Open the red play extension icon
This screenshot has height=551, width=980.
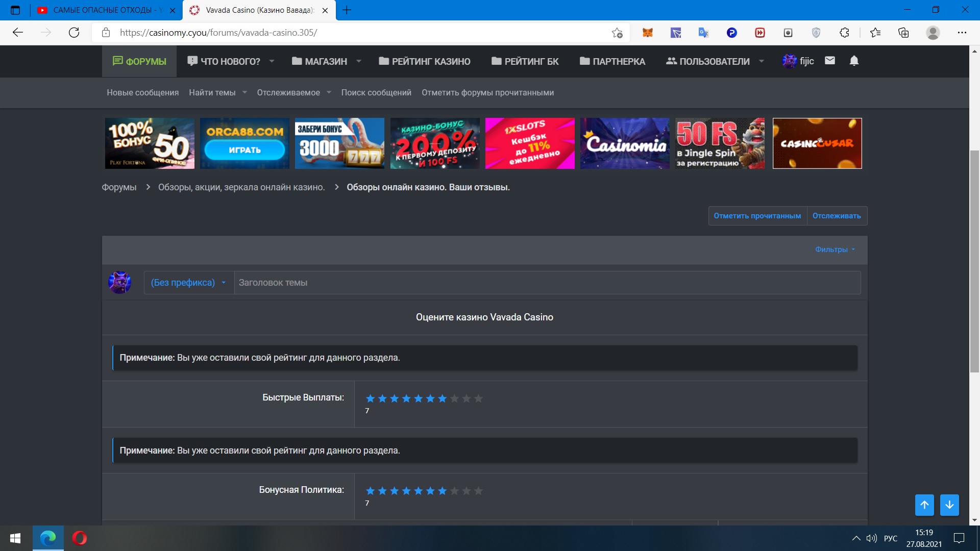pyautogui.click(x=760, y=33)
